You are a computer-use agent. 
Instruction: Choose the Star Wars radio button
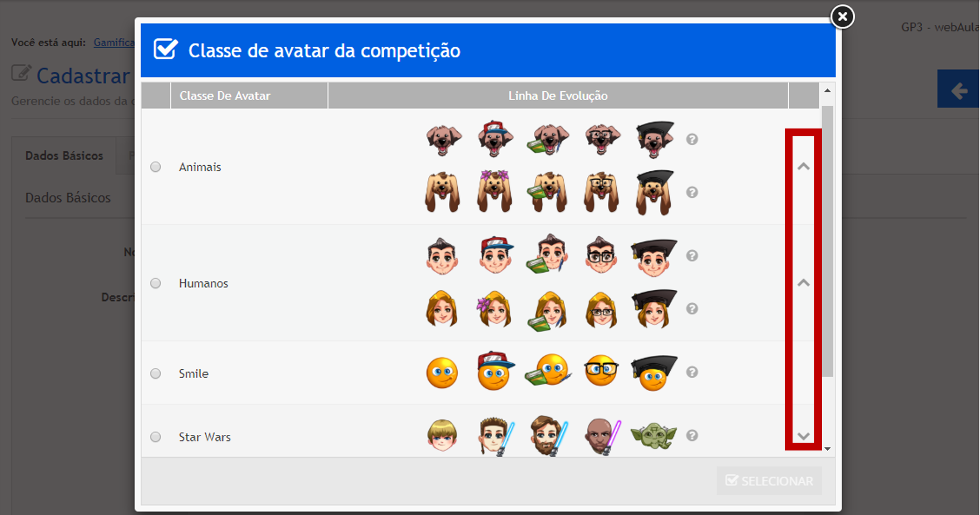(x=156, y=437)
